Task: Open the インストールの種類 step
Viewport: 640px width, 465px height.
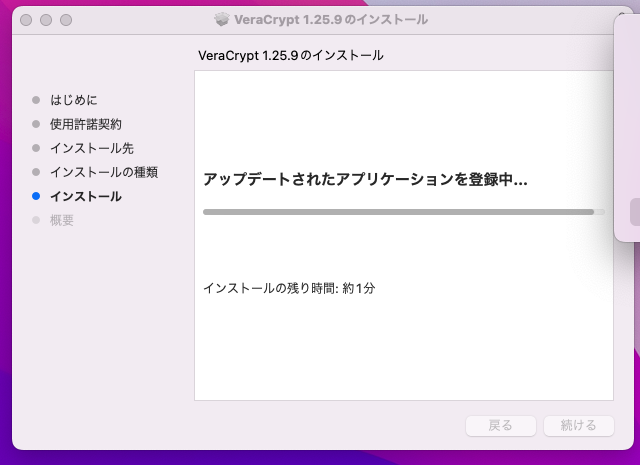Action: [x=104, y=172]
